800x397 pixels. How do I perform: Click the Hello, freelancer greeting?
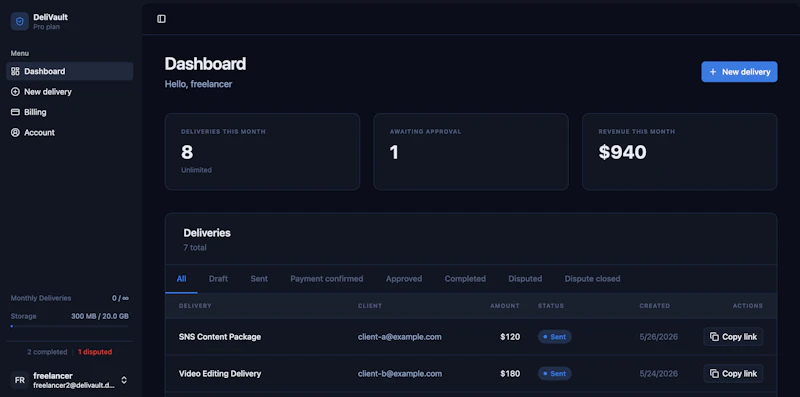coord(198,84)
